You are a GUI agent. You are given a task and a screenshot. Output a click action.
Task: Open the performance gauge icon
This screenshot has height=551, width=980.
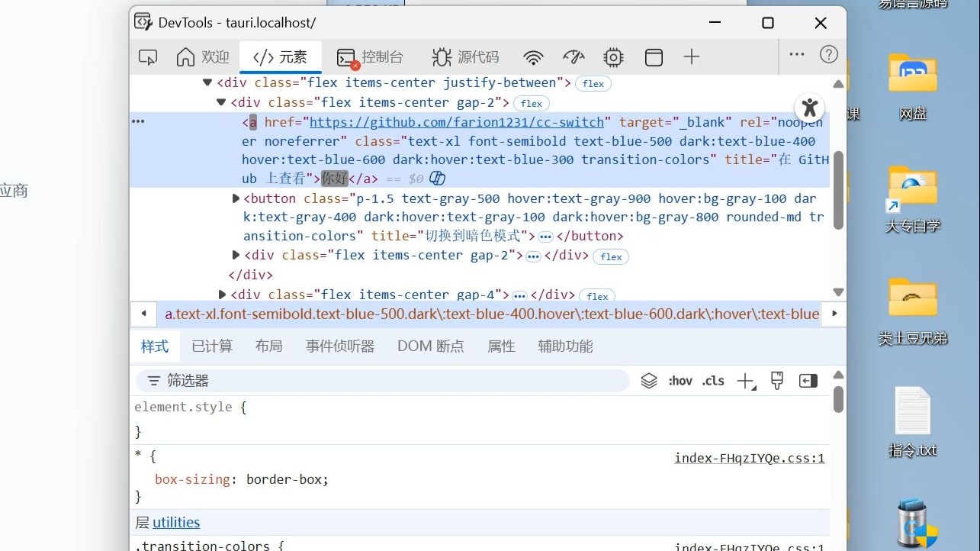coord(574,56)
